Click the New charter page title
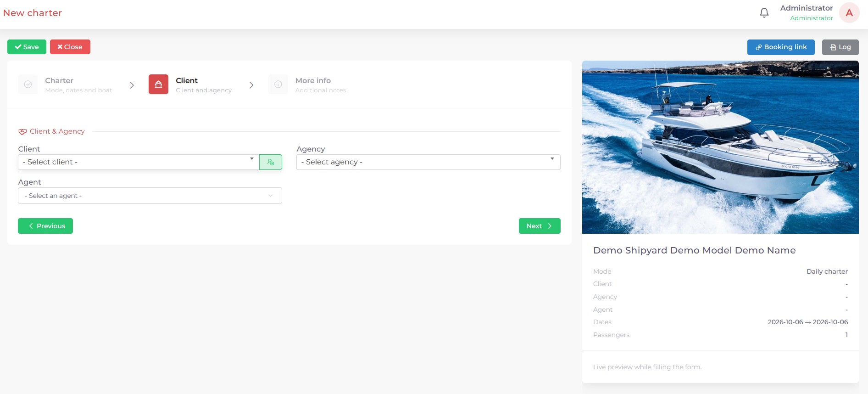868x394 pixels. point(33,13)
